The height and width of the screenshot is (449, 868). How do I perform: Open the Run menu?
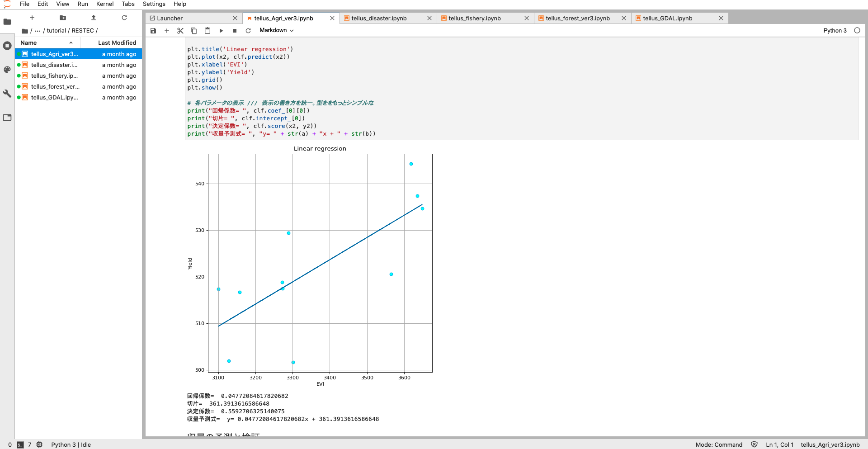83,4
